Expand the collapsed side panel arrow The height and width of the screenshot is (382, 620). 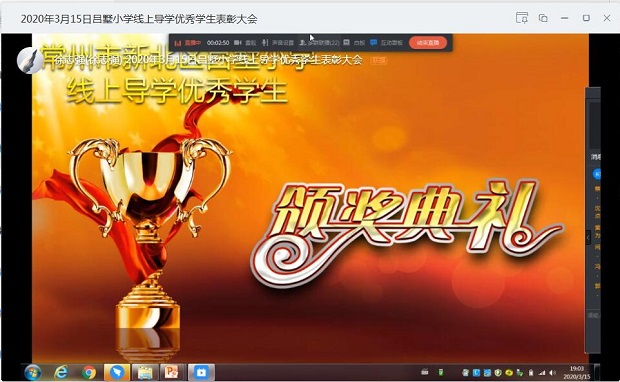pos(588,237)
